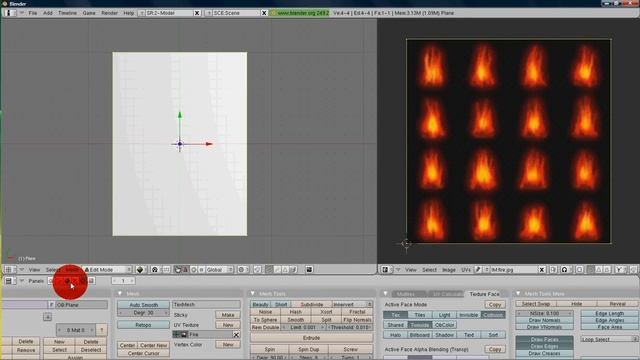Click the UV editor pencil paint icon

coord(478,270)
